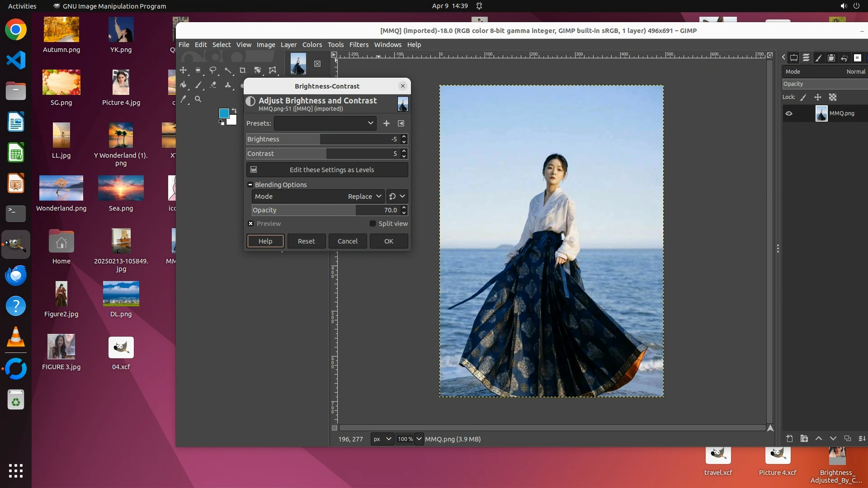The image size is (868, 488).
Task: Save current settings as named preset
Action: (x=387, y=123)
